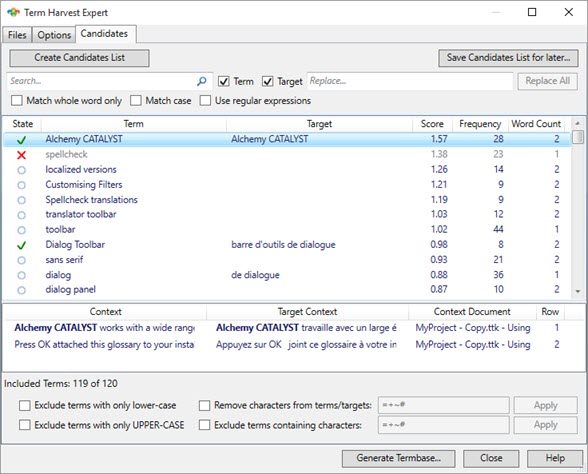Viewport: 588px width, 474px height.
Task: Click the candidates list scrollbar thumb
Action: (x=578, y=137)
